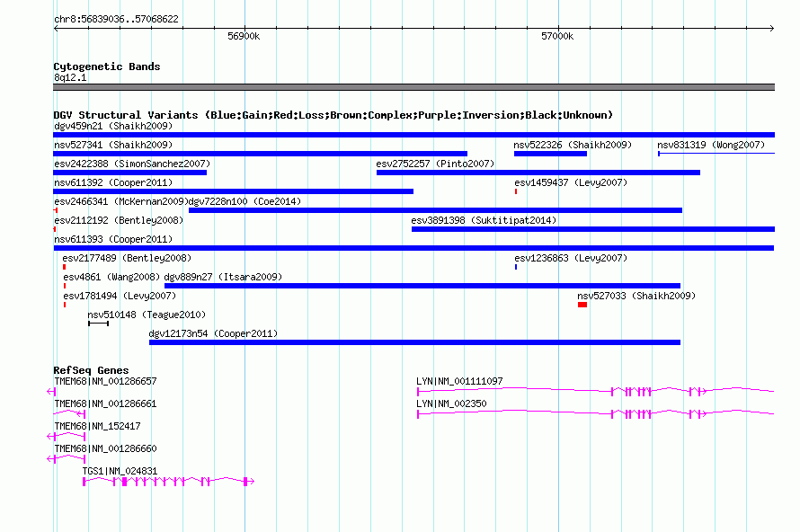Click the esv1459437 (Levy2007) label
The image size is (800, 532).
point(571,182)
